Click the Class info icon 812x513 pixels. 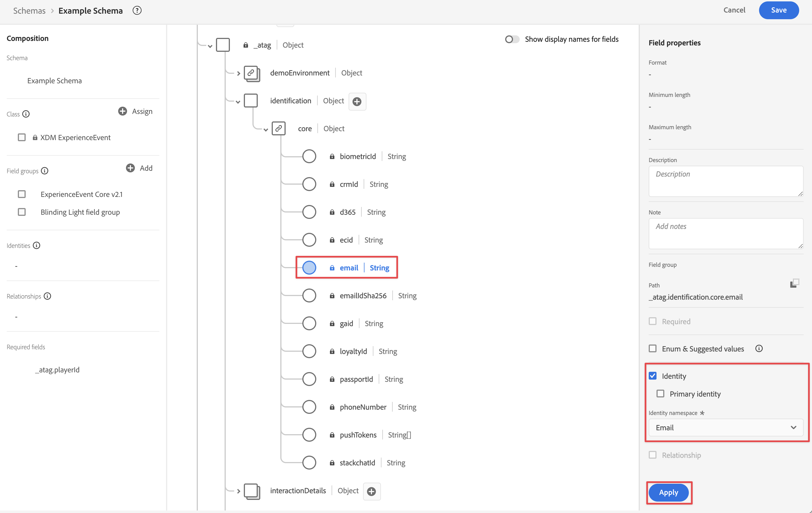click(26, 114)
